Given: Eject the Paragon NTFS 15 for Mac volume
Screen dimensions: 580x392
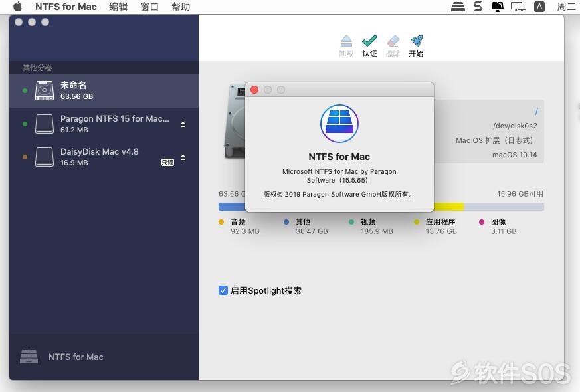Looking at the screenshot, I should click(x=183, y=124).
